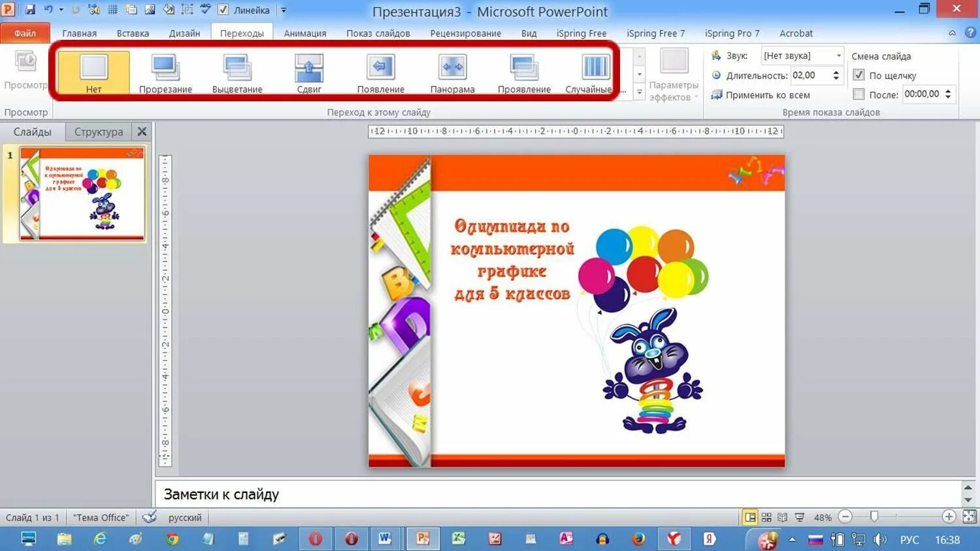The height and width of the screenshot is (551, 980).
Task: Click the picture icon in quick access toolbar
Action: point(150,10)
